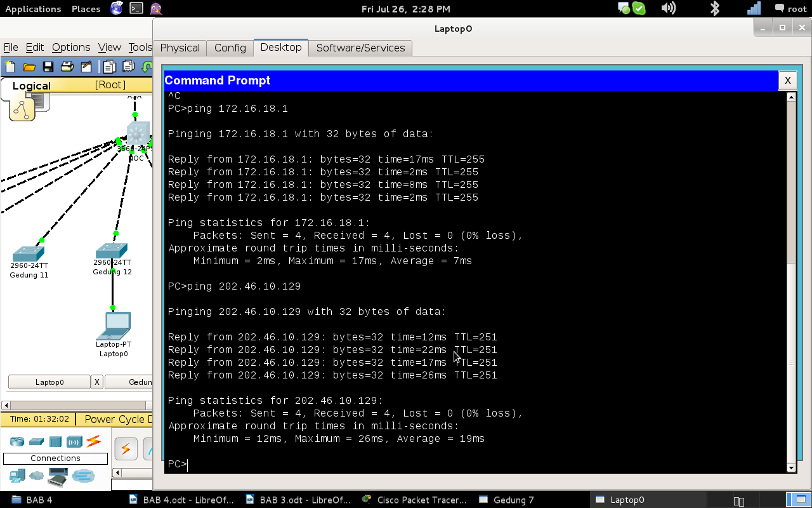This screenshot has height=508, width=812.
Task: Select the Multiuser Connection cloud icon
Action: click(83, 475)
